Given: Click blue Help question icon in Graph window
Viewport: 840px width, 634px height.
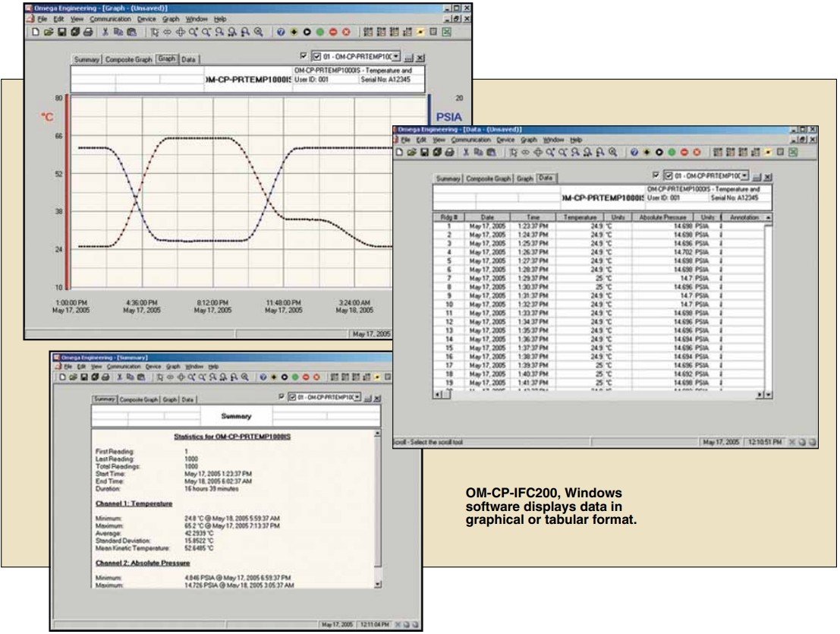Looking at the screenshot, I should pyautogui.click(x=281, y=32).
